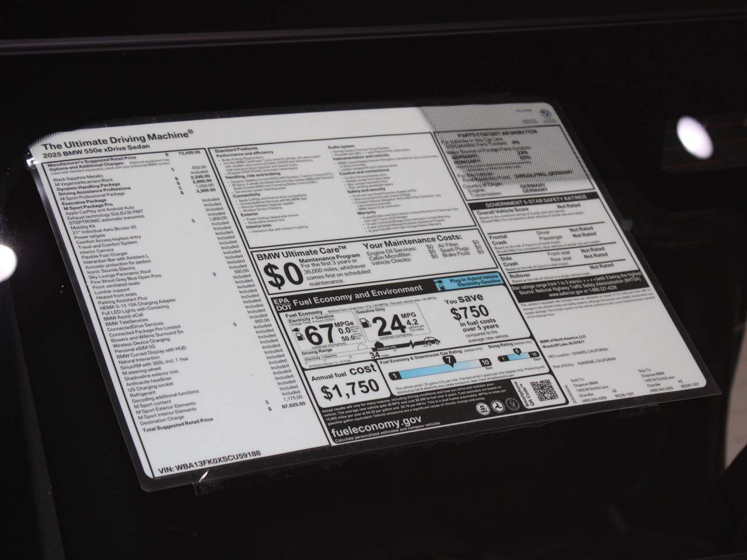This screenshot has width=747, height=560.
Task: Select the base price 73,400.00
Action: coord(189,153)
